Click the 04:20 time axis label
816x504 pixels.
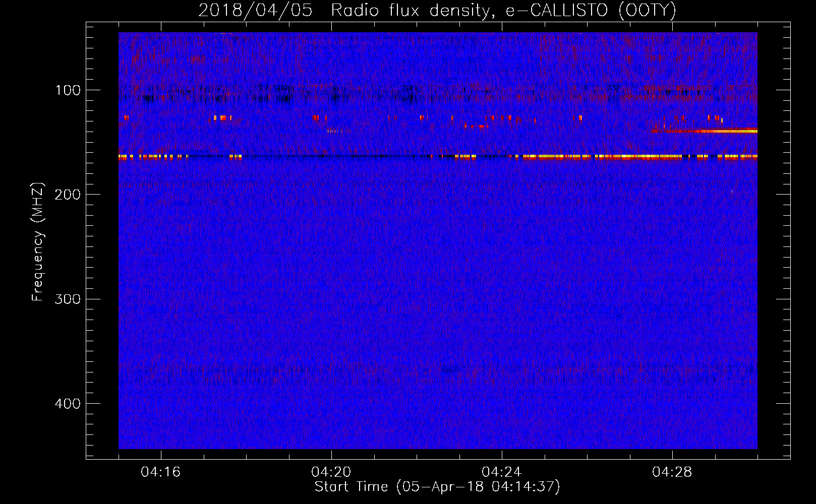331,472
